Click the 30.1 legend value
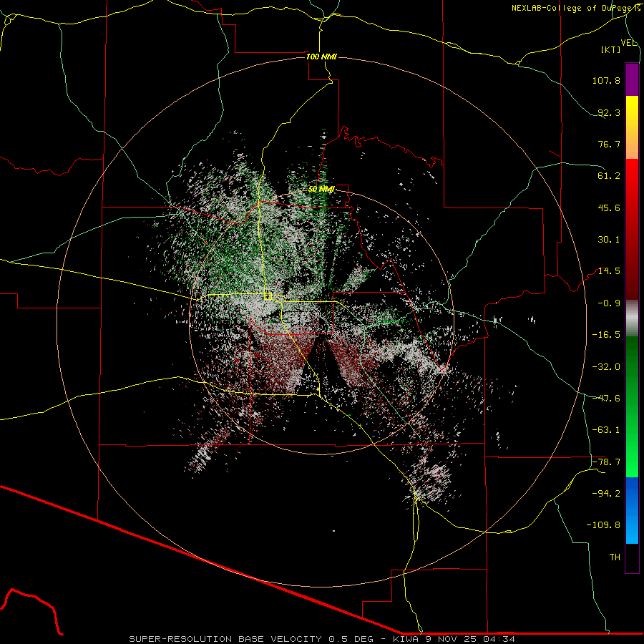This screenshot has height=644, width=644. click(609, 240)
